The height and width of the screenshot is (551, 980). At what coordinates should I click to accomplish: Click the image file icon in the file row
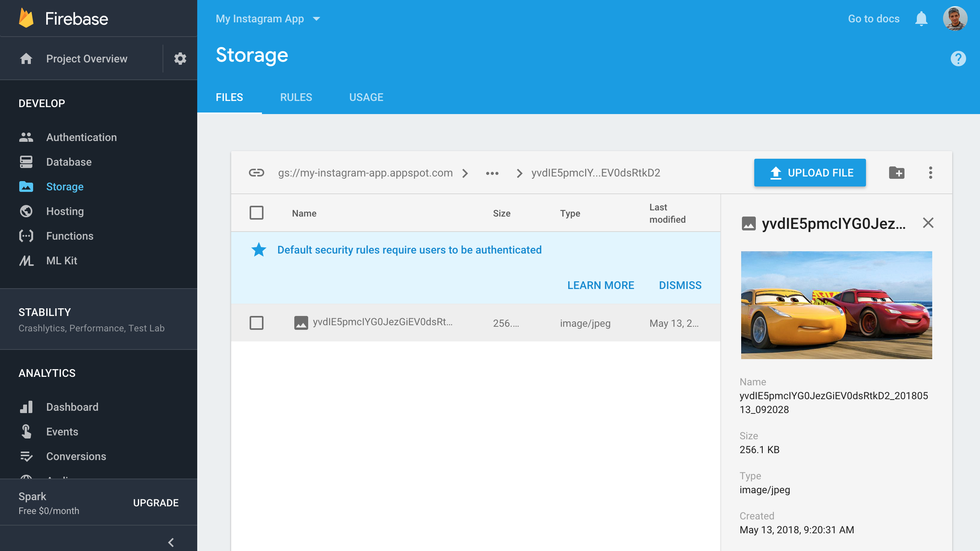pyautogui.click(x=301, y=323)
